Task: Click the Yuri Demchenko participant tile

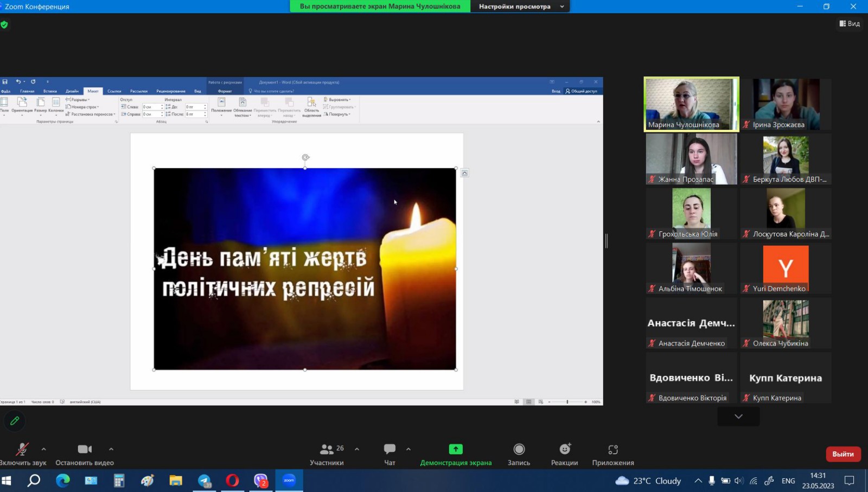Action: [x=786, y=268]
